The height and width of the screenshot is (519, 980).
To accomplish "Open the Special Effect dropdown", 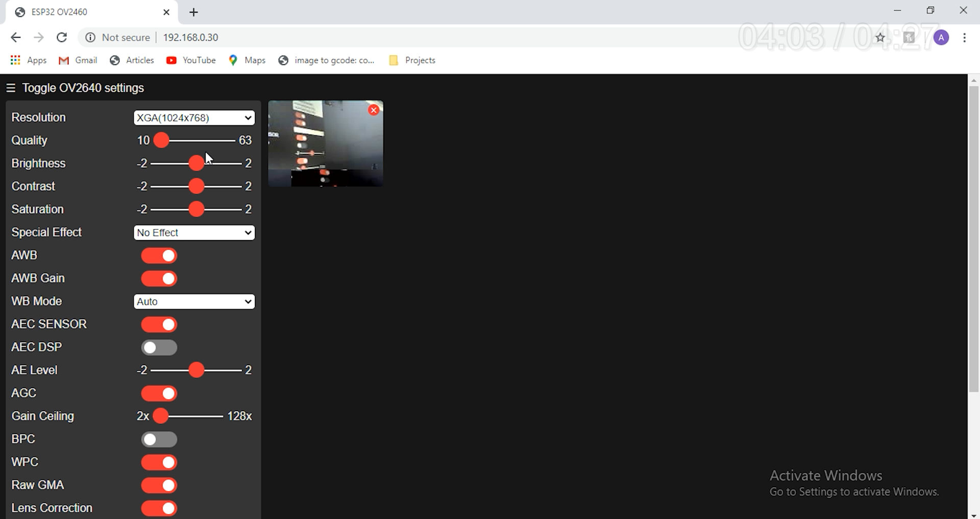I will 194,232.
